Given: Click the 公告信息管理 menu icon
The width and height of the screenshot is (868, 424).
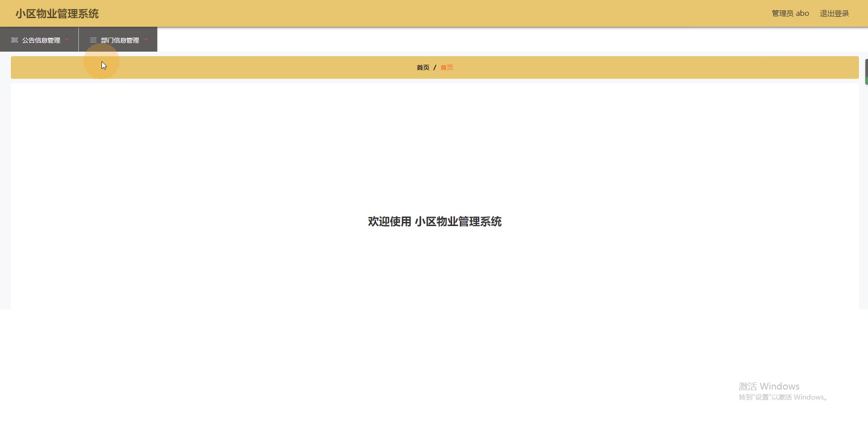Looking at the screenshot, I should pos(14,40).
